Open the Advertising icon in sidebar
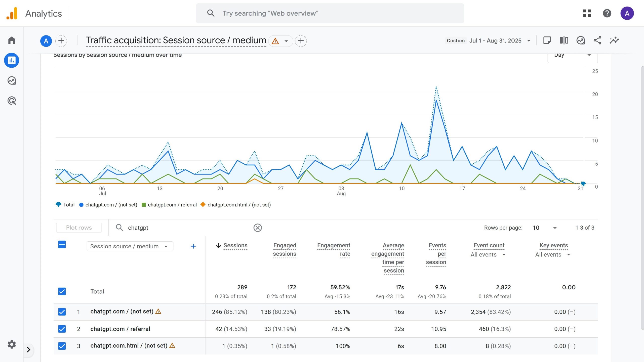Screen dimensions: 644x362 [12, 101]
